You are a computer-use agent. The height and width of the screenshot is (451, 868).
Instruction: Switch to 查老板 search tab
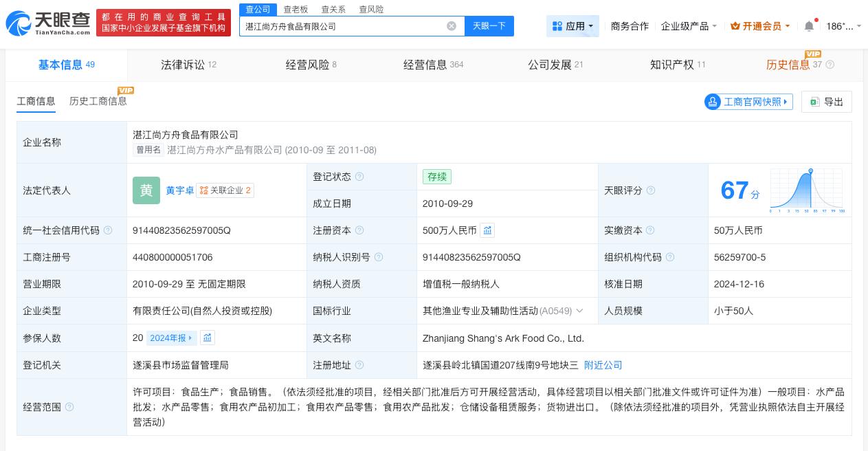click(296, 10)
